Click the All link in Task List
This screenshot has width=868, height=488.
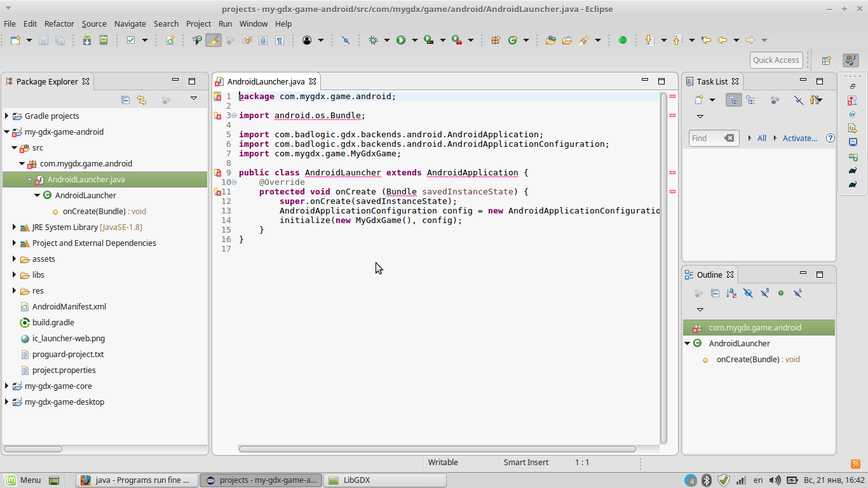click(x=762, y=138)
